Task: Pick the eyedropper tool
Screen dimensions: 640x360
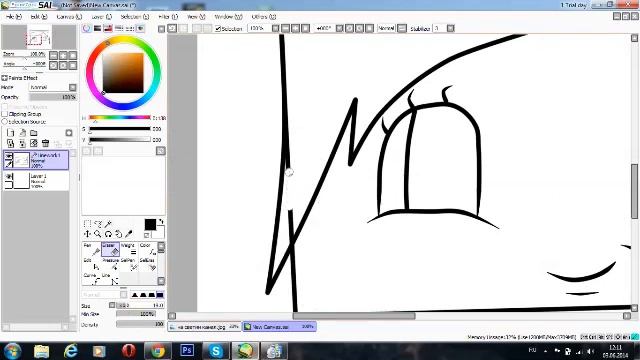Action: pos(129,234)
